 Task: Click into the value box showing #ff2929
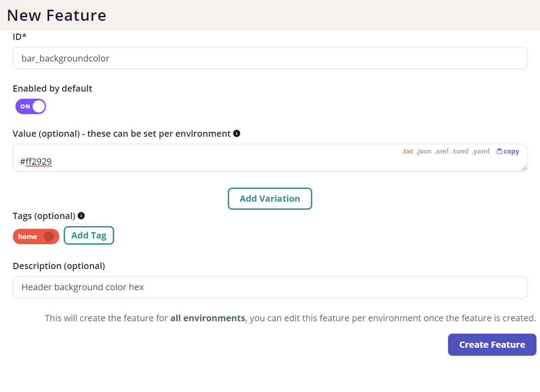[x=270, y=158]
